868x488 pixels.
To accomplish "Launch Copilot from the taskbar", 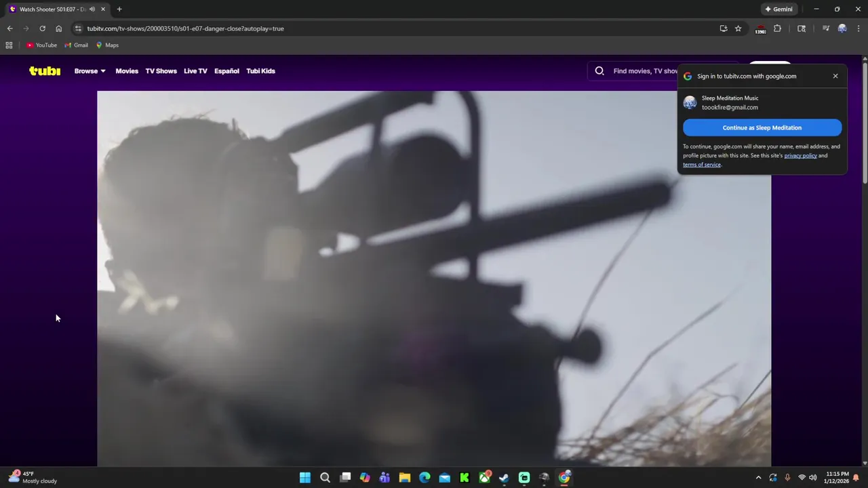I will point(365,478).
